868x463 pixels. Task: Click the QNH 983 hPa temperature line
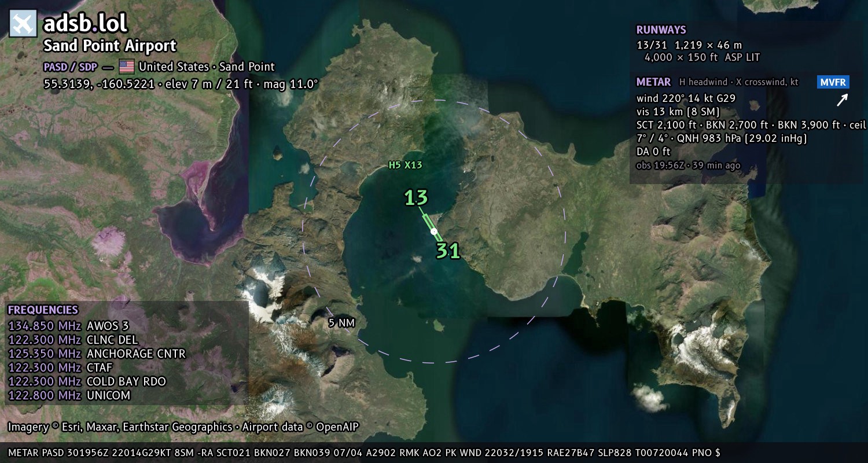(722, 139)
